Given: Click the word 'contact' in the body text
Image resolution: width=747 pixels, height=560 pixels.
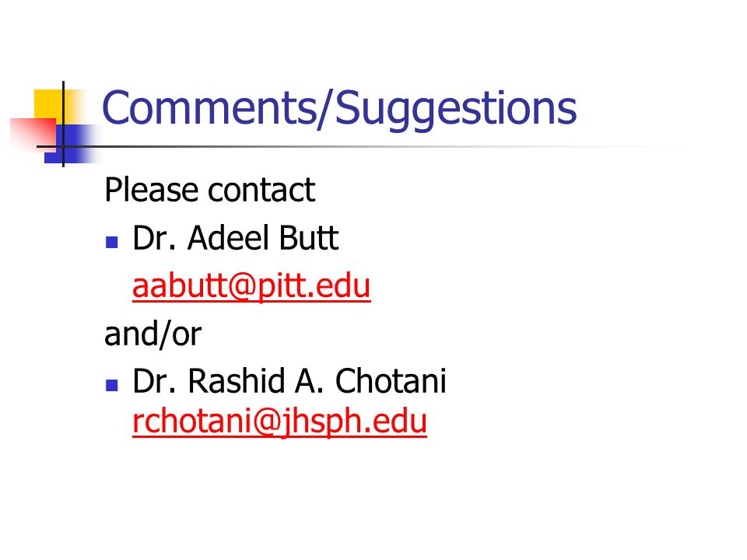Looking at the screenshot, I should pyautogui.click(x=261, y=191).
